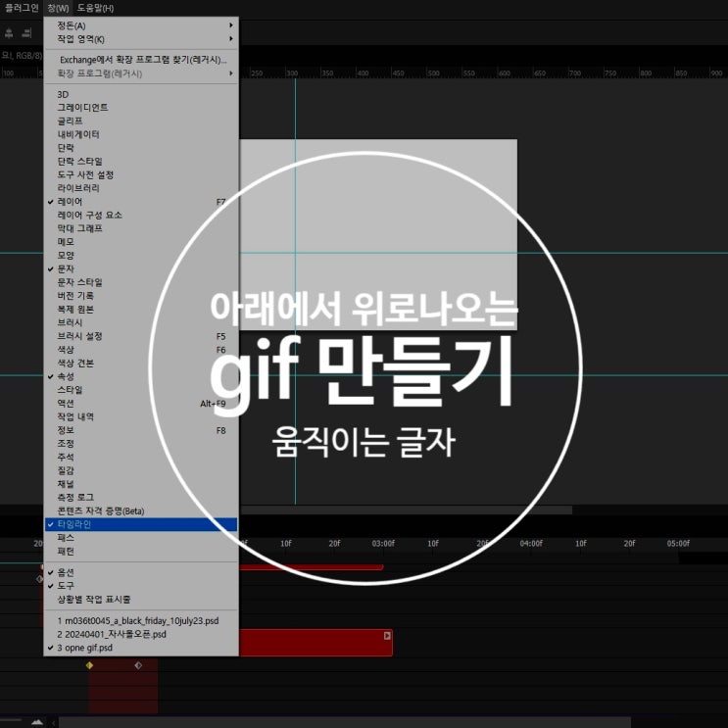Toggle the checked 문자 panel item
This screenshot has height=728, width=728.
click(141, 268)
